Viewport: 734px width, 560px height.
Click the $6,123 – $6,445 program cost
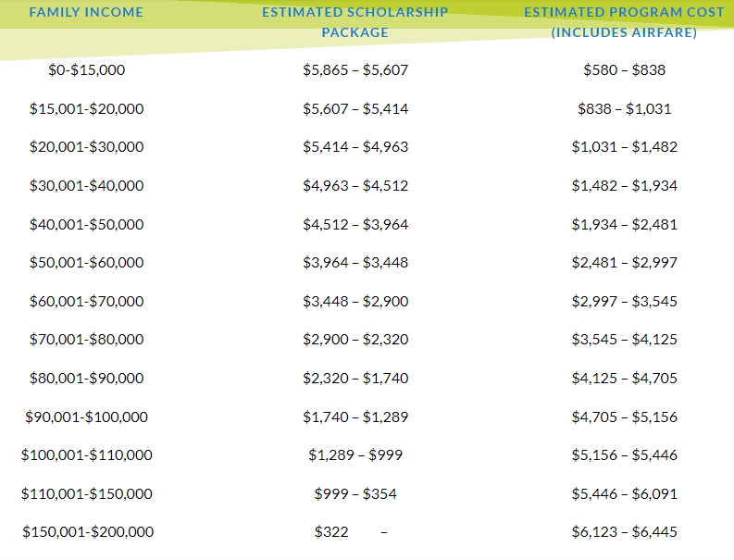tap(624, 531)
